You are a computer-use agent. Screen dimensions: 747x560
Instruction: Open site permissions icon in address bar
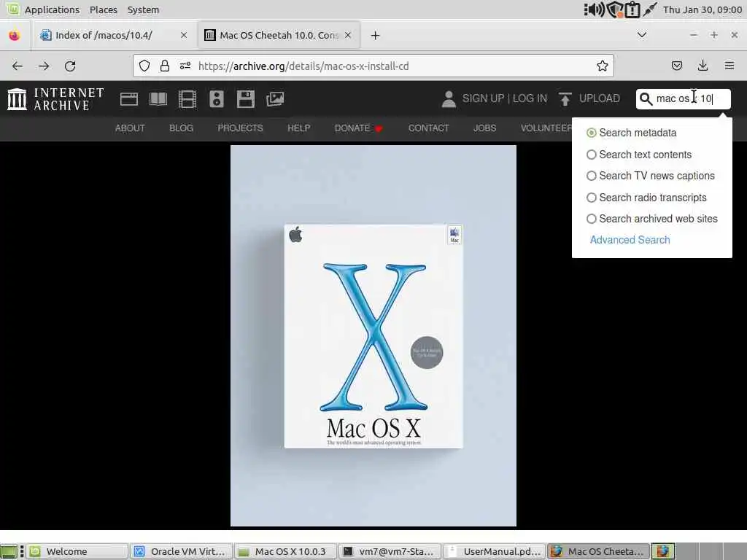click(x=185, y=66)
